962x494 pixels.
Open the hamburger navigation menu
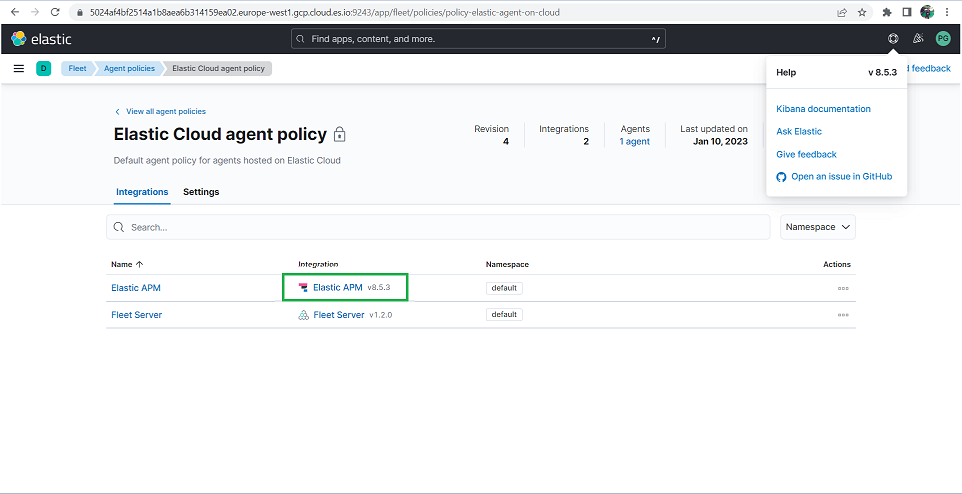[19, 69]
